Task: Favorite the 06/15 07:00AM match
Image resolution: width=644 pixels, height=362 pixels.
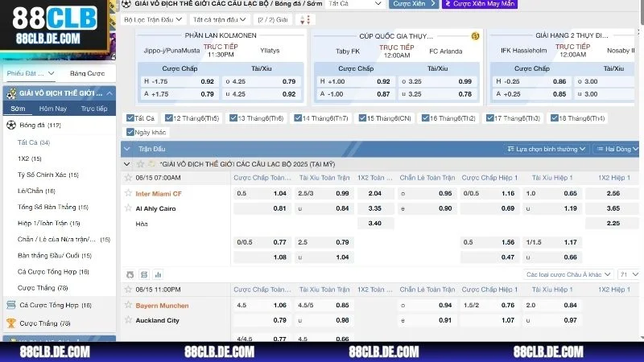Action: (128, 177)
